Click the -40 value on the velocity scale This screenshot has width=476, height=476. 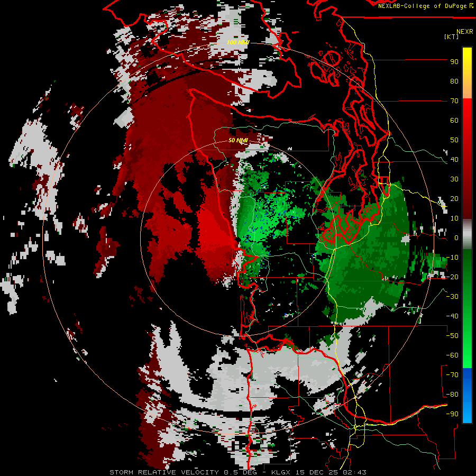tap(452, 316)
